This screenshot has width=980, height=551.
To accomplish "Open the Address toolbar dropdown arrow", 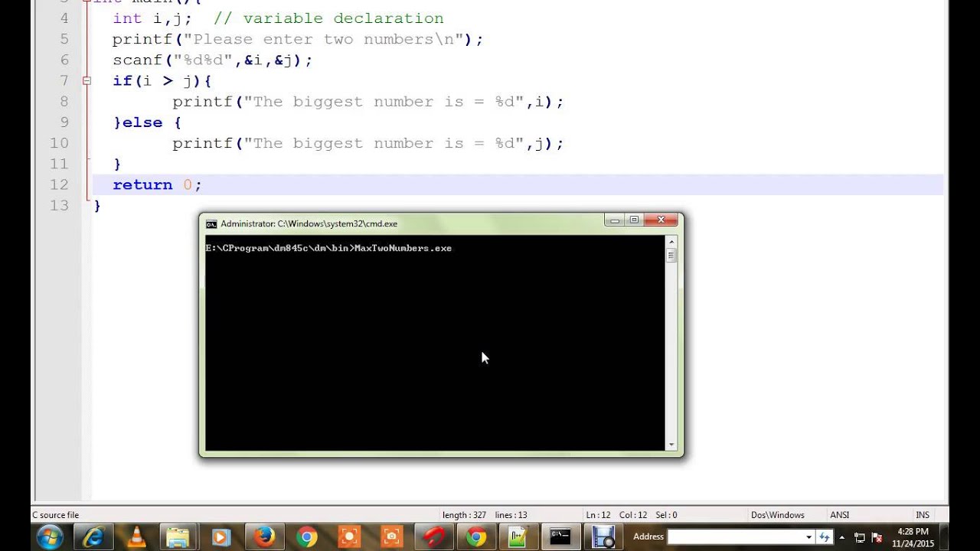I will click(x=808, y=537).
